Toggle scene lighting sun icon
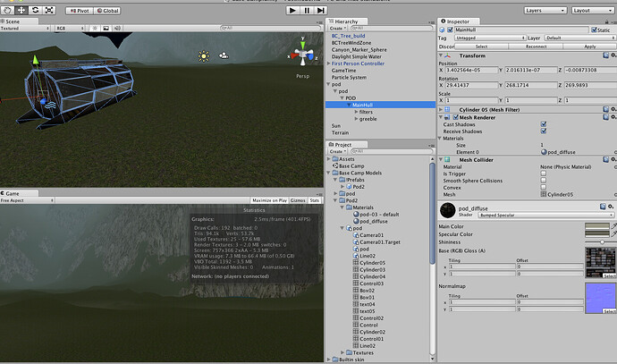This screenshot has height=364, width=617. pos(95,29)
